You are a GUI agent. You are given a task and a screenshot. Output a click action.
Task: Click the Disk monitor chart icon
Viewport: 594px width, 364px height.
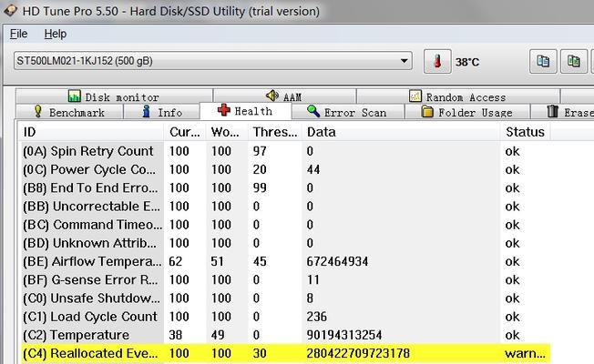click(75, 96)
